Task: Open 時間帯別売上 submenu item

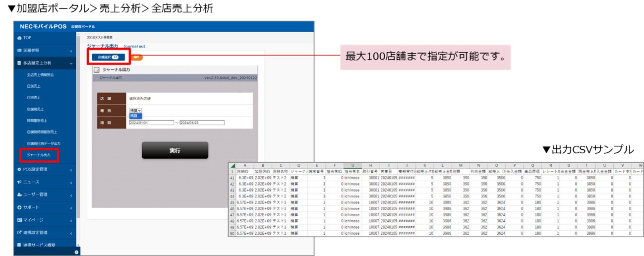Action: coord(37,121)
